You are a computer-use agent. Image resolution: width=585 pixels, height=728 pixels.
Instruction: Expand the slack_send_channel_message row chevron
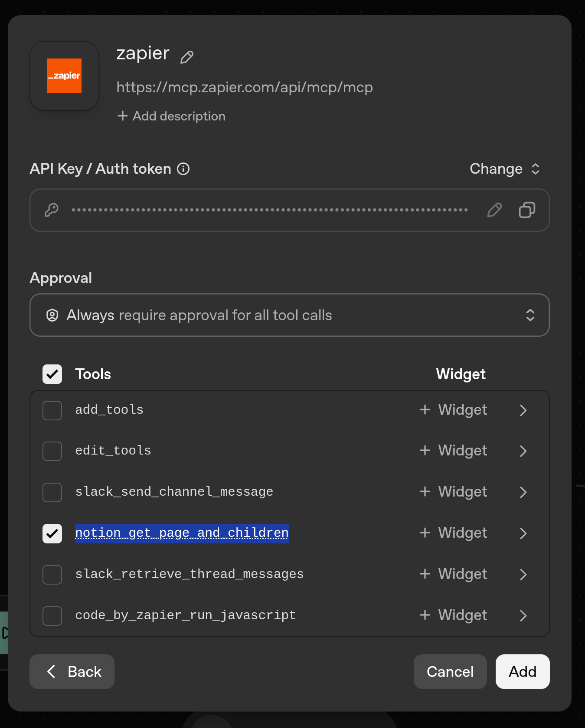[523, 492]
